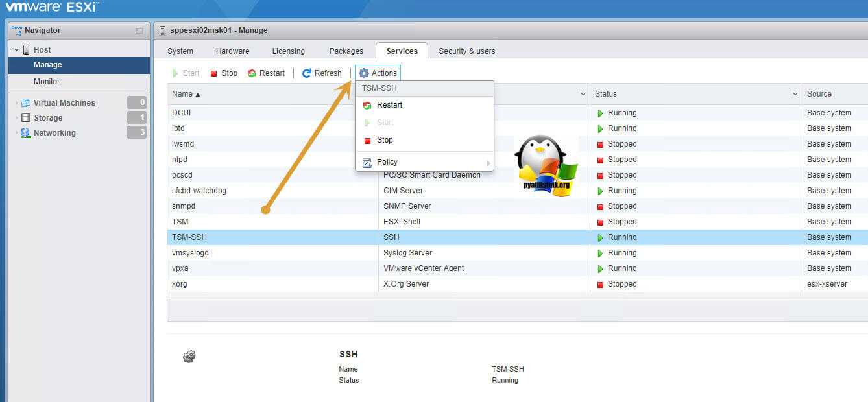Switch to the Security & users tab
This screenshot has width=868, height=402.
pyautogui.click(x=466, y=51)
